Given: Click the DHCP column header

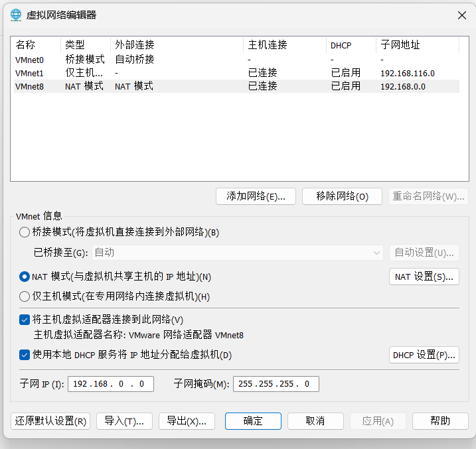Looking at the screenshot, I should [x=351, y=45].
